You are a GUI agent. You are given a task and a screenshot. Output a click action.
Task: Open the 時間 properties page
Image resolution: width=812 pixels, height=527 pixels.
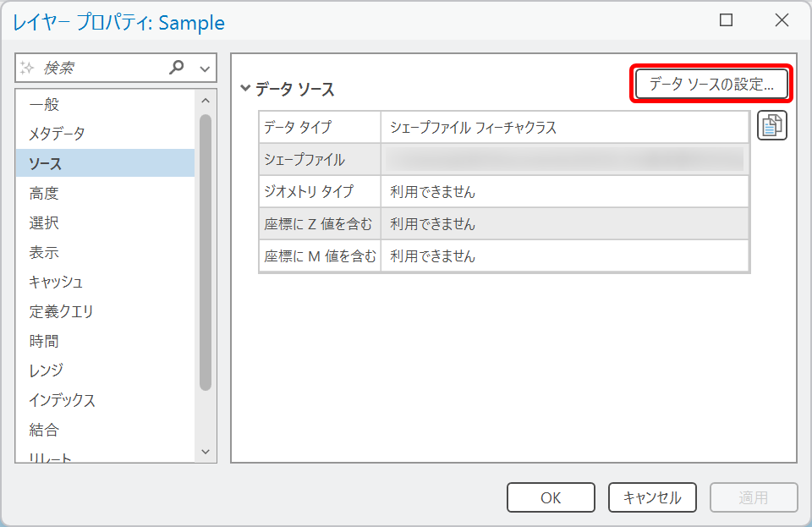point(44,341)
